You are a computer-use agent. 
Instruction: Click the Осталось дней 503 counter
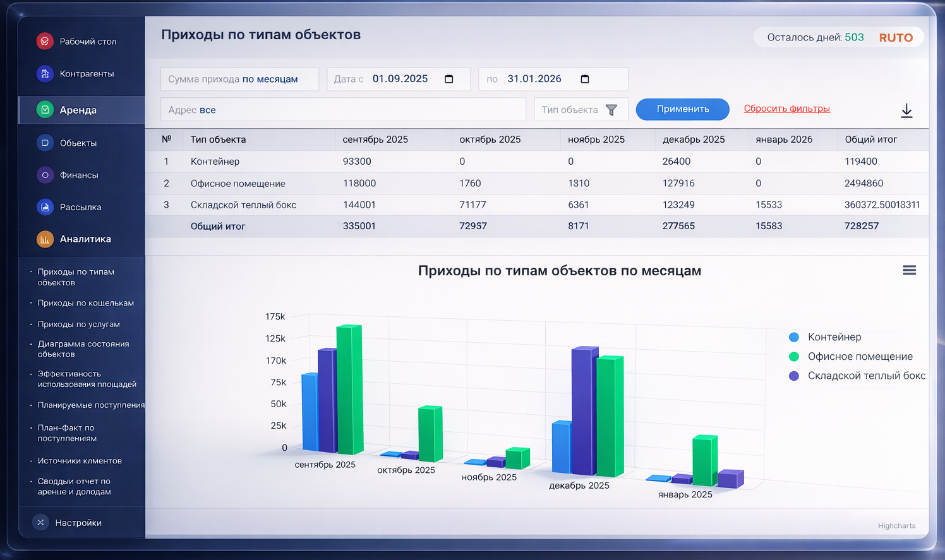coord(816,37)
